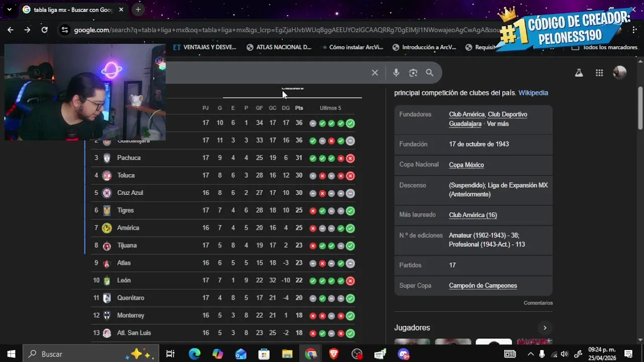Click the address bar URL
Screen dimensions: 644x362
click(287, 30)
